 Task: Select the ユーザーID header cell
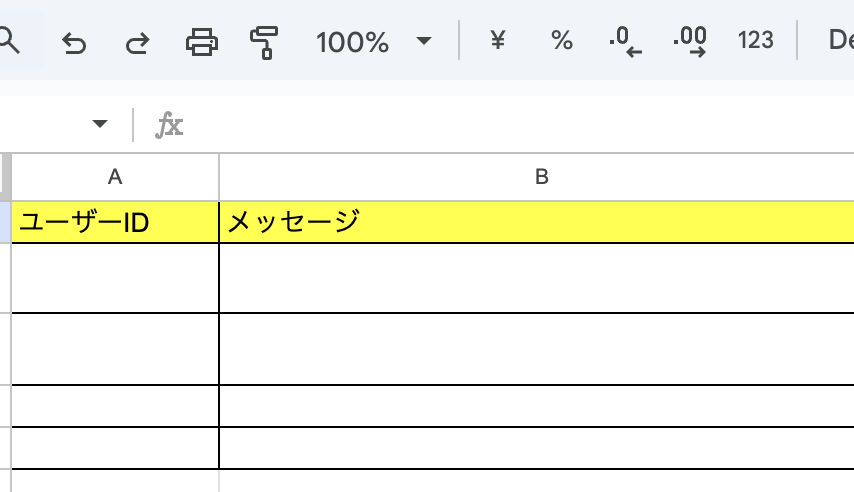[115, 222]
